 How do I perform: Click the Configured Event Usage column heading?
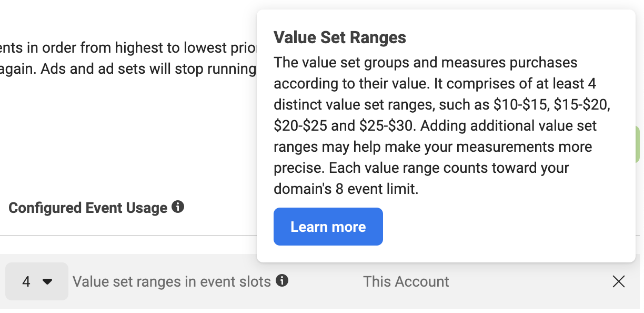(x=88, y=208)
